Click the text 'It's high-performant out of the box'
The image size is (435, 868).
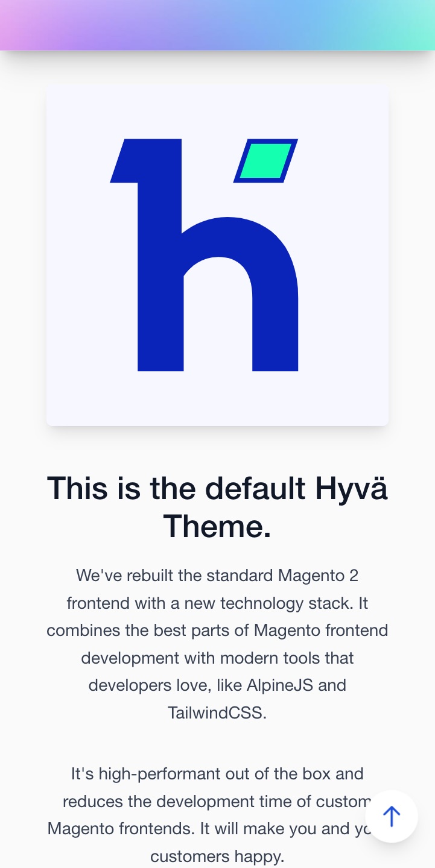217,773
